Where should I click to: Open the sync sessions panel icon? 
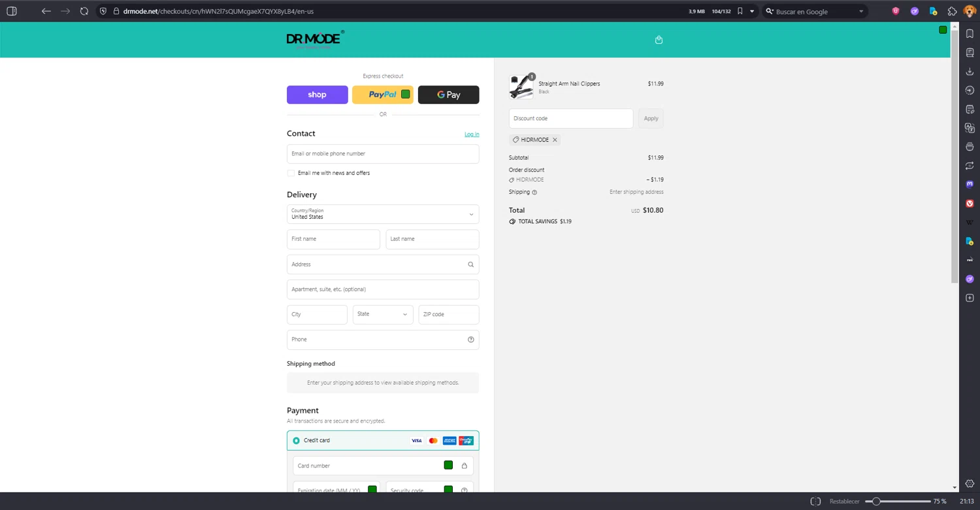[970, 166]
